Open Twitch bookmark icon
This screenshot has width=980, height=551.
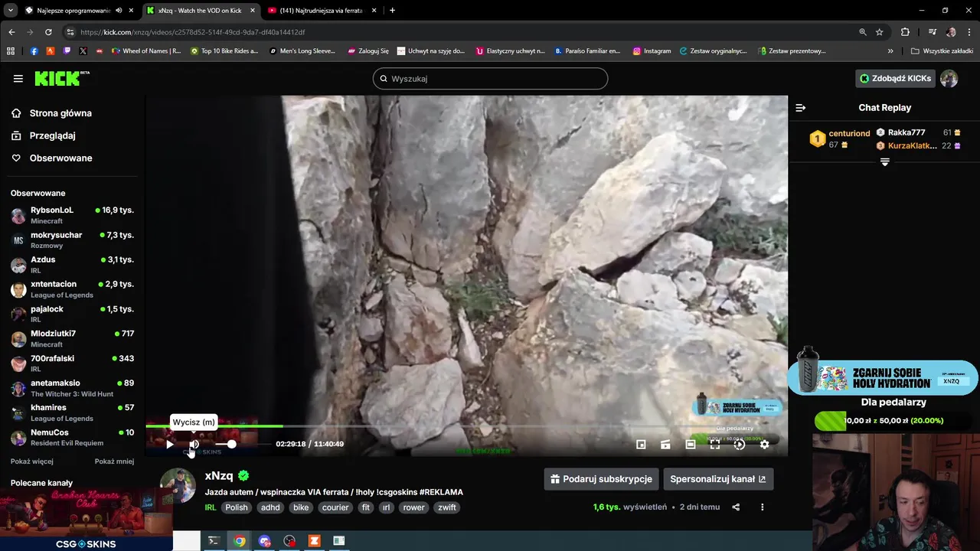click(67, 51)
